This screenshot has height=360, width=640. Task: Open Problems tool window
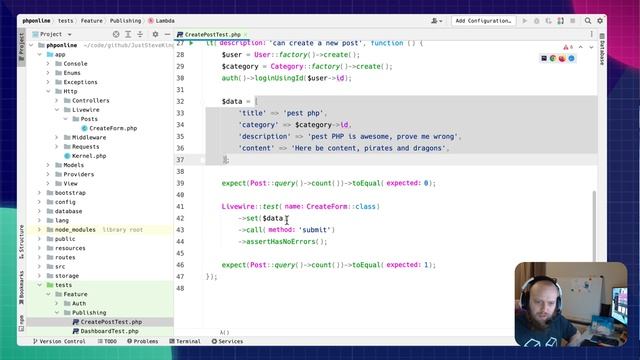(x=142, y=341)
